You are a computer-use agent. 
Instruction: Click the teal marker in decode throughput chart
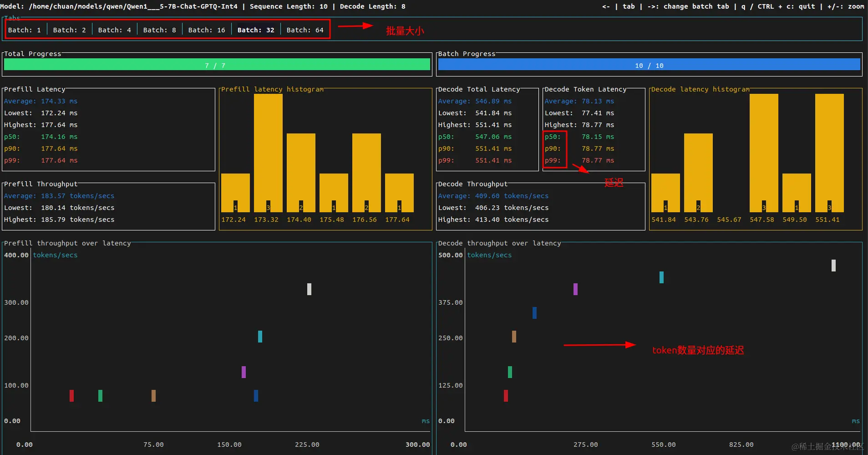pyautogui.click(x=661, y=277)
